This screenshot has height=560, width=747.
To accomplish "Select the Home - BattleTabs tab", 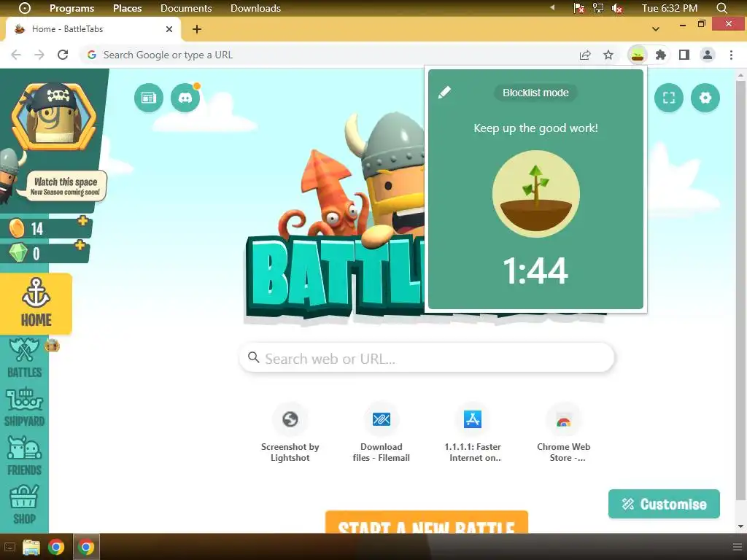I will pos(93,29).
